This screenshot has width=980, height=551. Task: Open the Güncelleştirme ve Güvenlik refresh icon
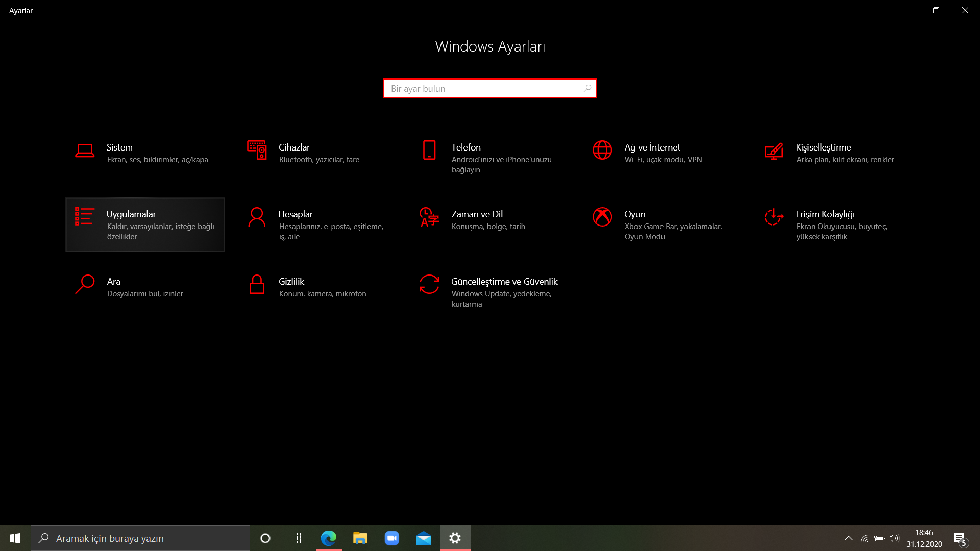(429, 285)
